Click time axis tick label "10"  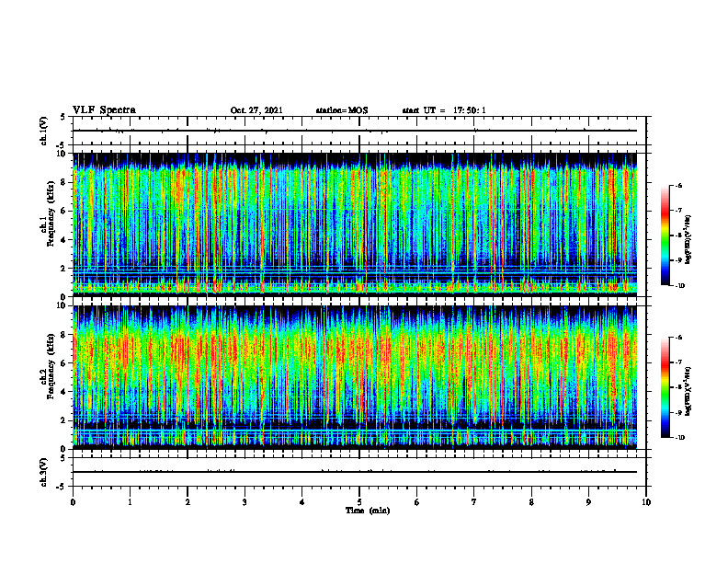646,502
